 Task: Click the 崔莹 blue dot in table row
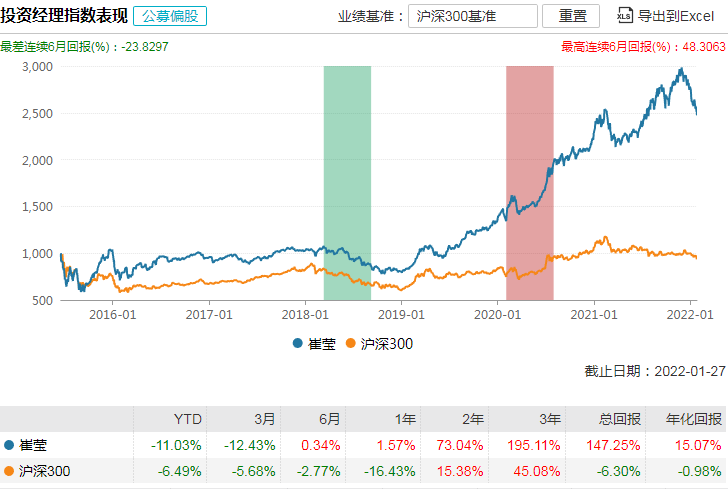pyautogui.click(x=10, y=445)
